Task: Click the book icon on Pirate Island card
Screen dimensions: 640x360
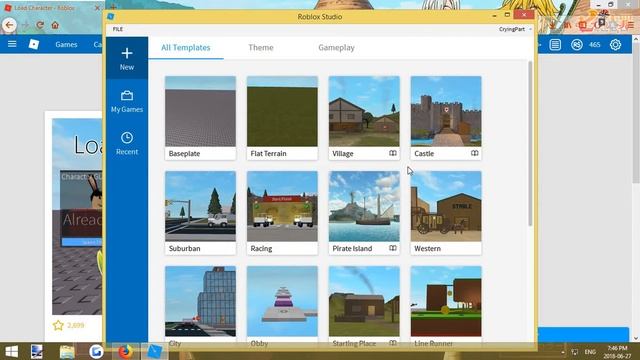Action: tap(393, 248)
